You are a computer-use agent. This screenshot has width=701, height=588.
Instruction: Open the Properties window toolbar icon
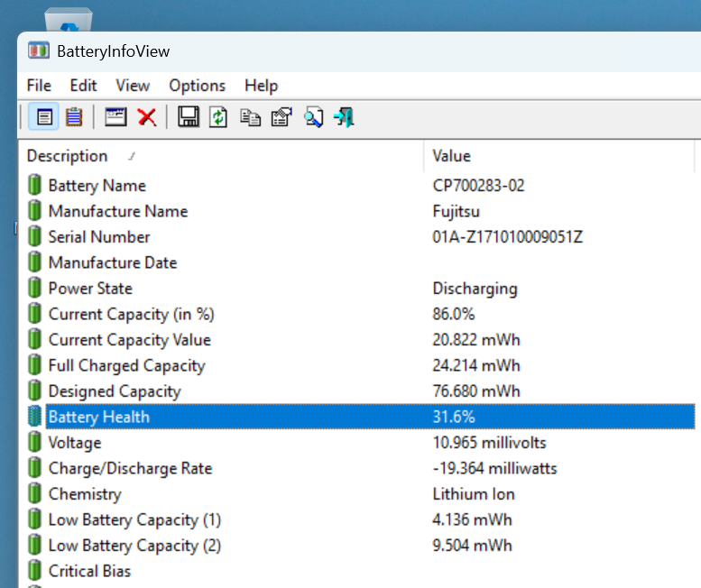tap(115, 117)
